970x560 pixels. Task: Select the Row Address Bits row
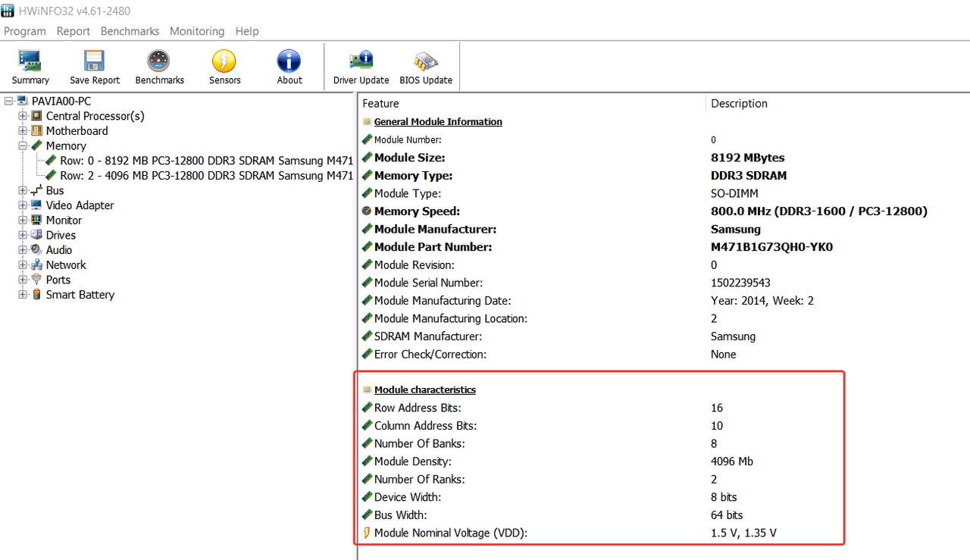coord(664,408)
